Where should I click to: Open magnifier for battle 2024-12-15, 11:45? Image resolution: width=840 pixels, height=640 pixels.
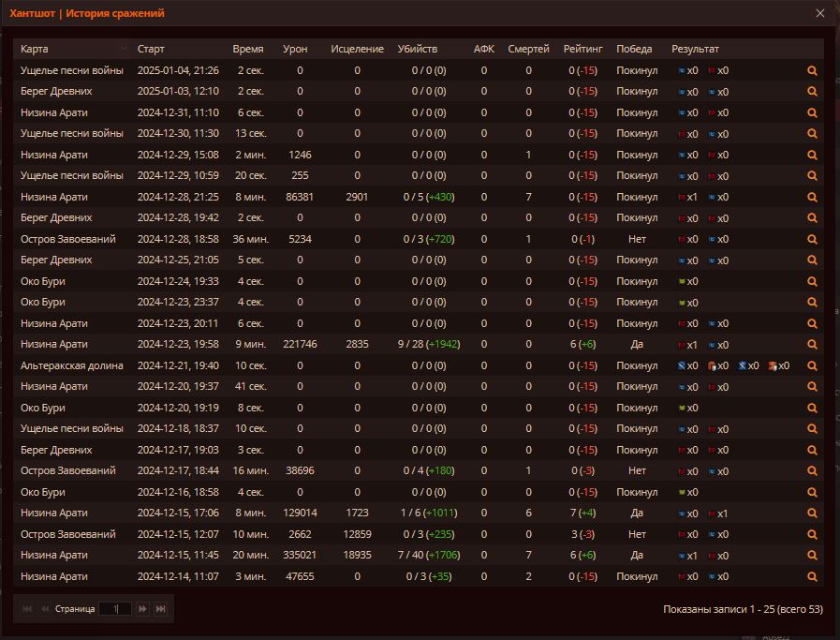(x=812, y=556)
